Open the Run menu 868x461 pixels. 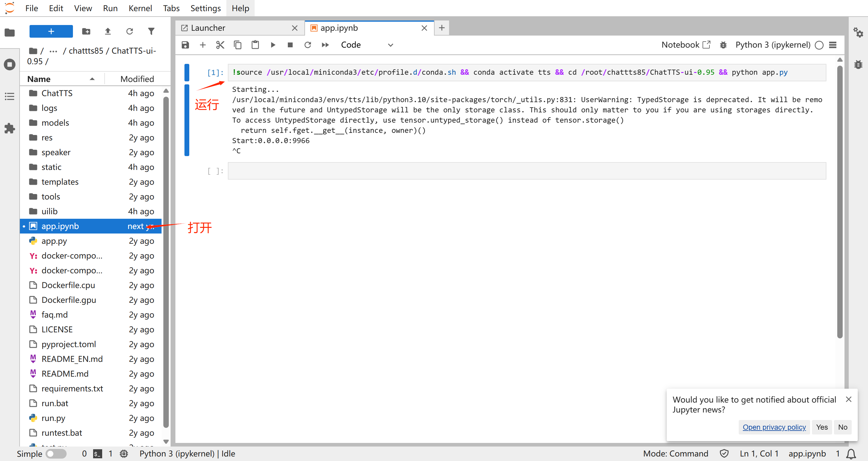110,8
